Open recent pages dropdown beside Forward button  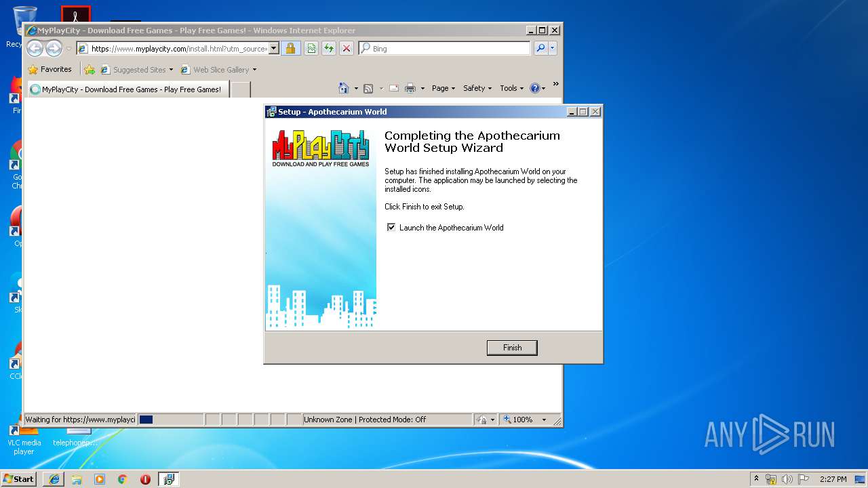click(x=68, y=49)
